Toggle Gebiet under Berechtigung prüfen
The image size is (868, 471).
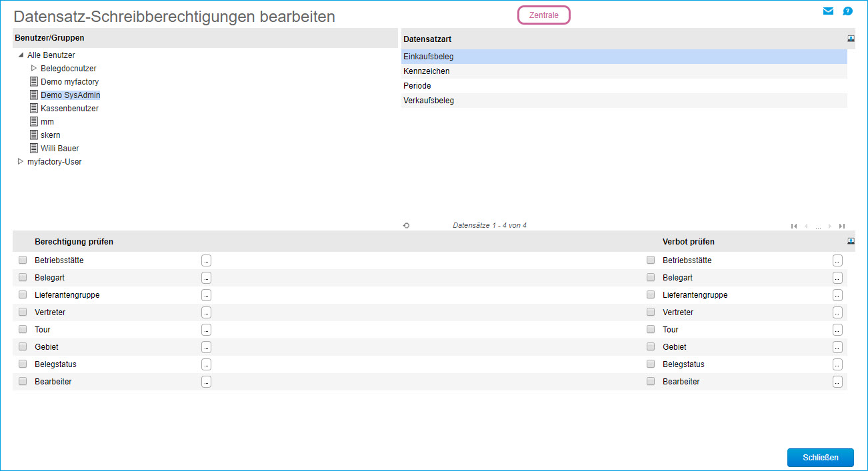click(x=23, y=346)
